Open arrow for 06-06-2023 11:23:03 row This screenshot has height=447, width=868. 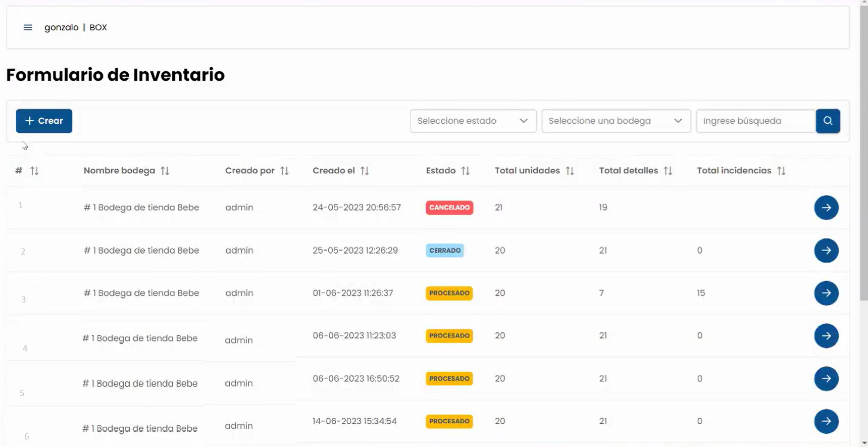click(826, 336)
